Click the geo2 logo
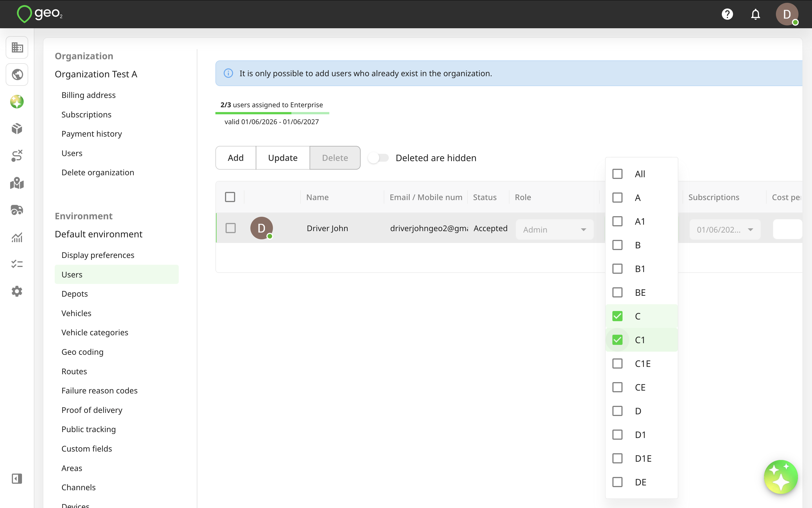This screenshot has width=812, height=508. point(39,14)
